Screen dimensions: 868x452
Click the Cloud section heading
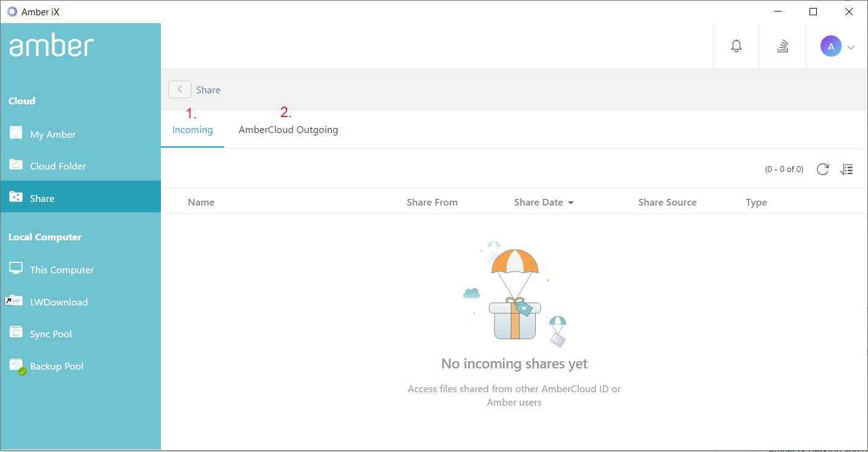[22, 101]
